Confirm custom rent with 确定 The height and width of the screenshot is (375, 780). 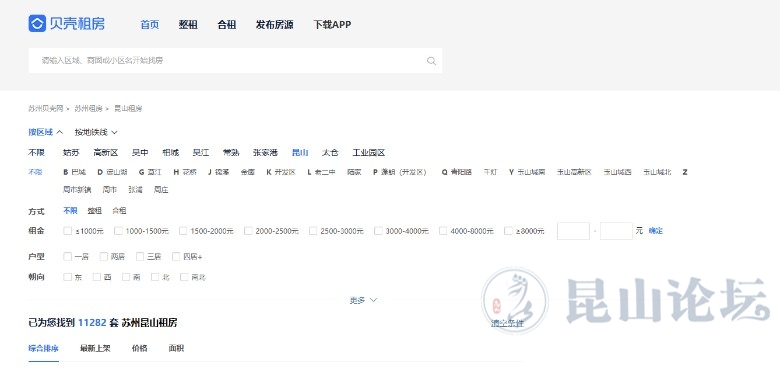coord(656,231)
